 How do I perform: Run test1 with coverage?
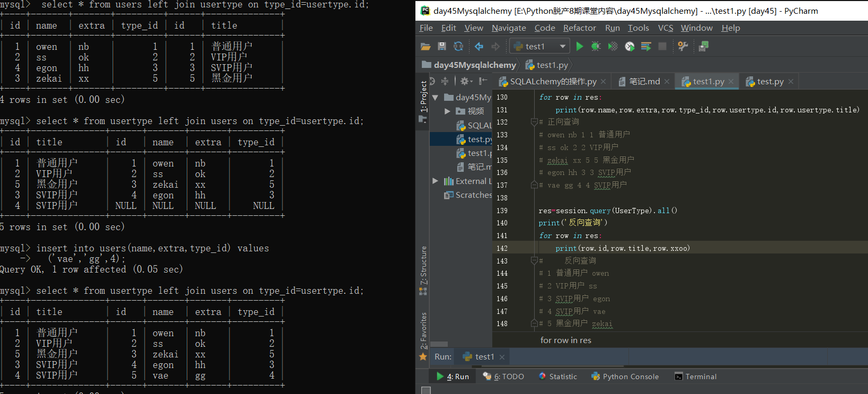pyautogui.click(x=613, y=47)
